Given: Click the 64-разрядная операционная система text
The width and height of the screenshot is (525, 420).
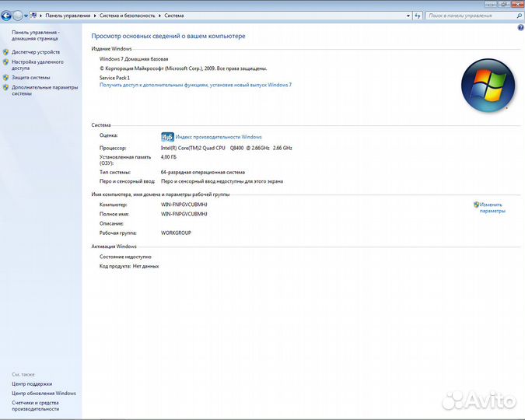Looking at the screenshot, I should coord(203,173).
